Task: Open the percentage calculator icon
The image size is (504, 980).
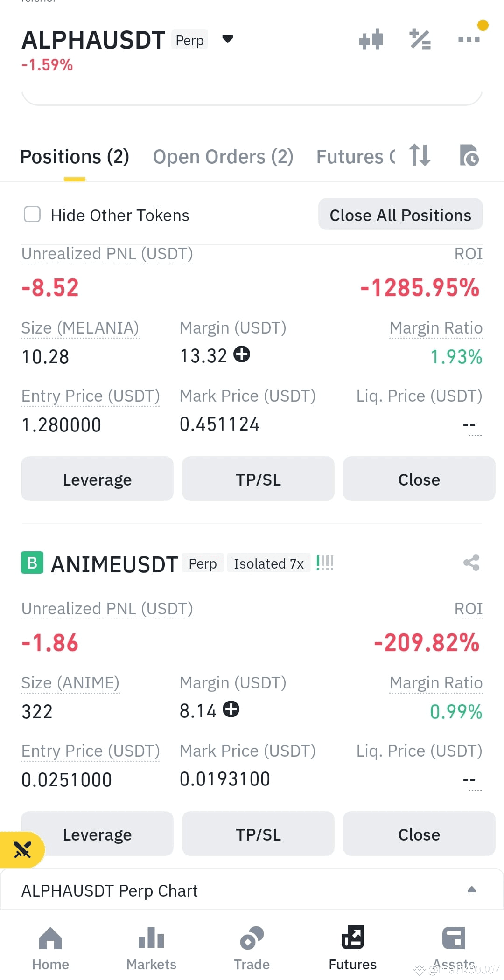Action: [420, 40]
